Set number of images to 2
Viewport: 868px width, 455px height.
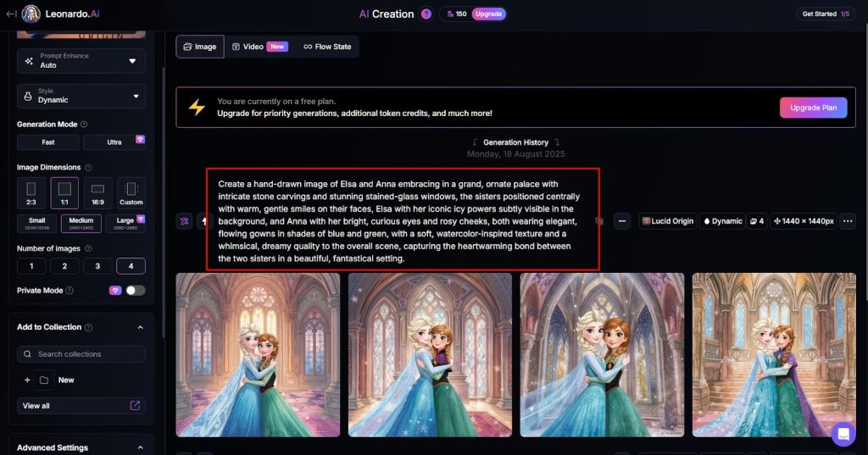click(x=64, y=266)
